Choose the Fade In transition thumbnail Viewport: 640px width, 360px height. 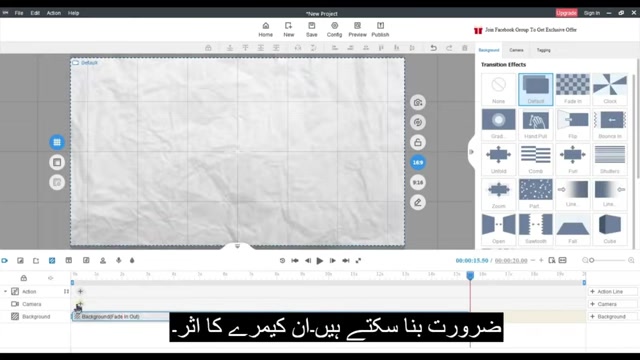click(x=573, y=89)
